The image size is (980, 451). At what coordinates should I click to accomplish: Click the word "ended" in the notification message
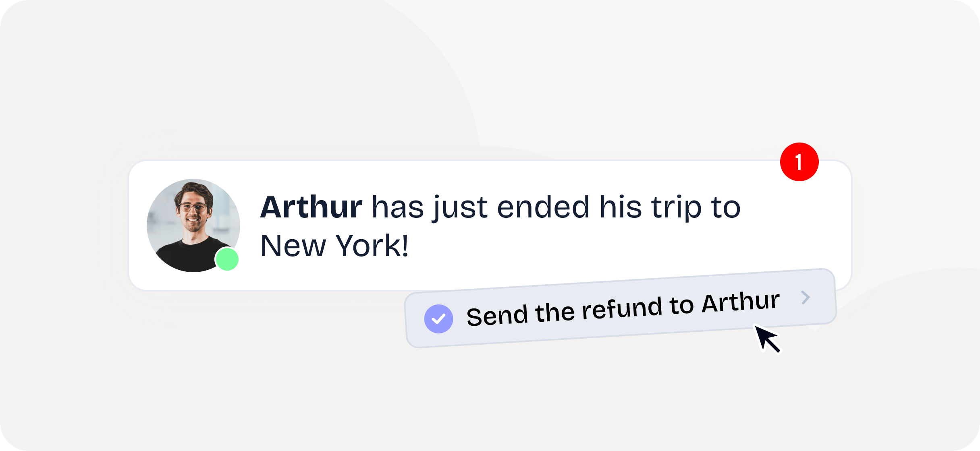[x=543, y=207]
